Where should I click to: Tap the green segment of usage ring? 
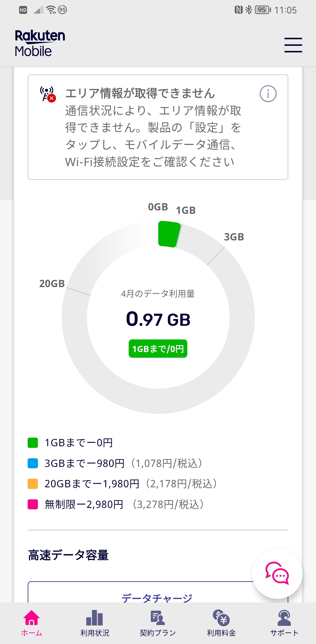tap(168, 234)
